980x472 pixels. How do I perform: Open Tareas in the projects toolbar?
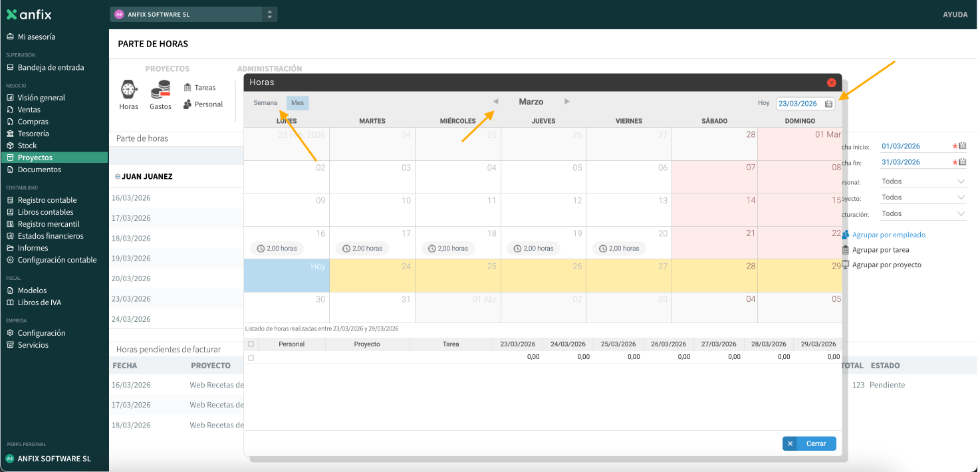[x=200, y=88]
